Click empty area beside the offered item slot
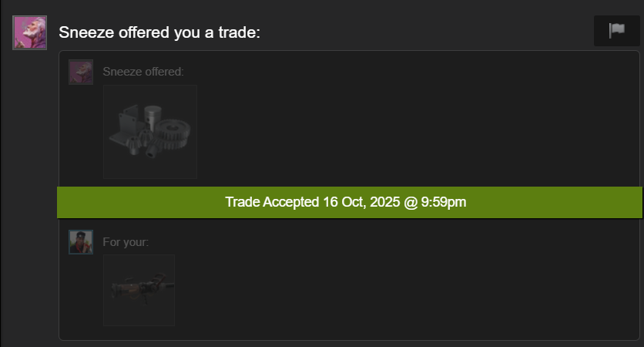 tap(411, 132)
